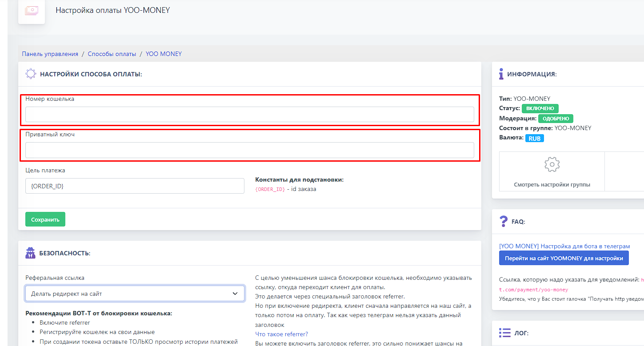The height and width of the screenshot is (346, 644).
Task: Click the Включите referrer bullet item
Action: pyautogui.click(x=65, y=322)
